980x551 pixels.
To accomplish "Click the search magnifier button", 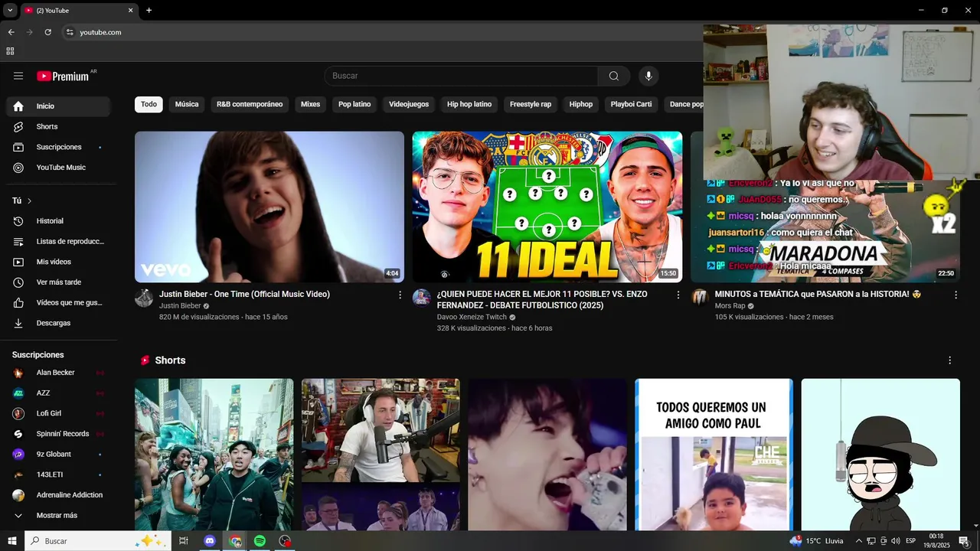I will [x=614, y=76].
